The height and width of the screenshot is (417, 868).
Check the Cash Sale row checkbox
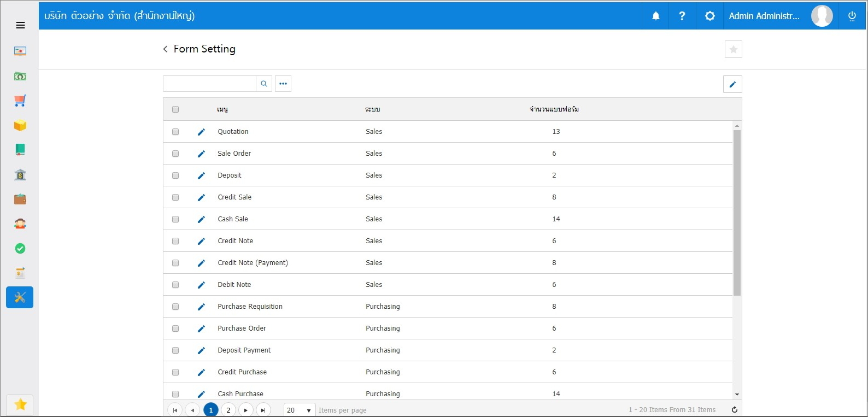(175, 219)
